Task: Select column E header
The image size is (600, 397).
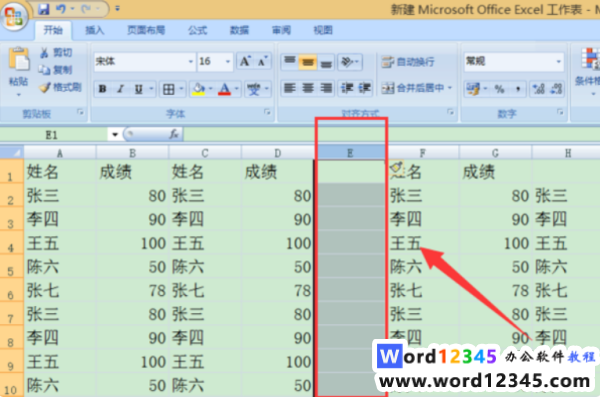Action: tap(350, 153)
